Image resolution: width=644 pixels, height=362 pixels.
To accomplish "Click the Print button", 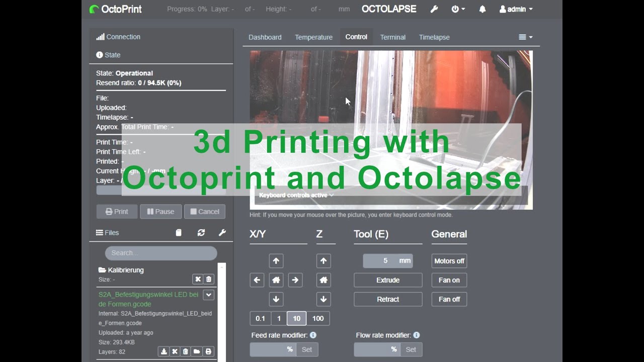I will click(117, 212).
